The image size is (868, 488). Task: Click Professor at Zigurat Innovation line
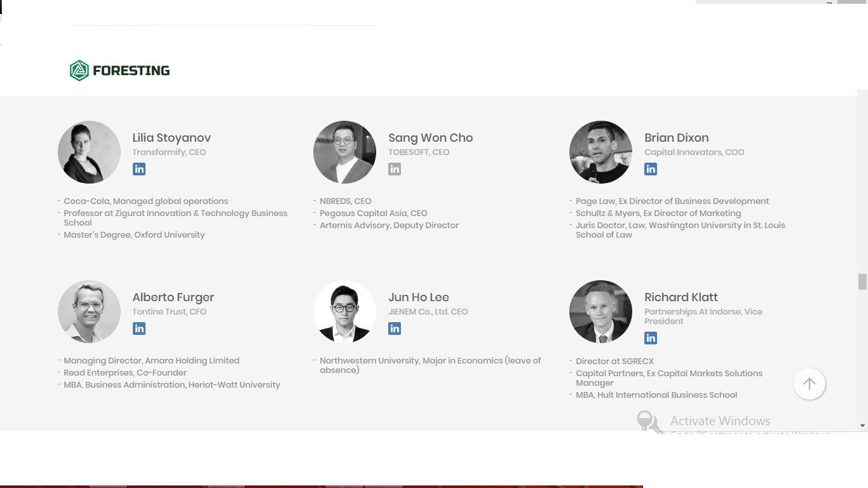click(175, 218)
